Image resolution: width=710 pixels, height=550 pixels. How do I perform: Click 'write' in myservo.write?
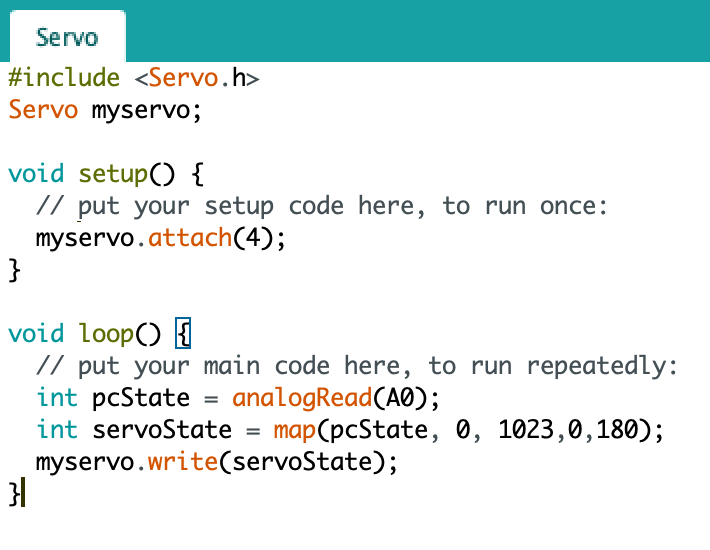[x=183, y=462]
